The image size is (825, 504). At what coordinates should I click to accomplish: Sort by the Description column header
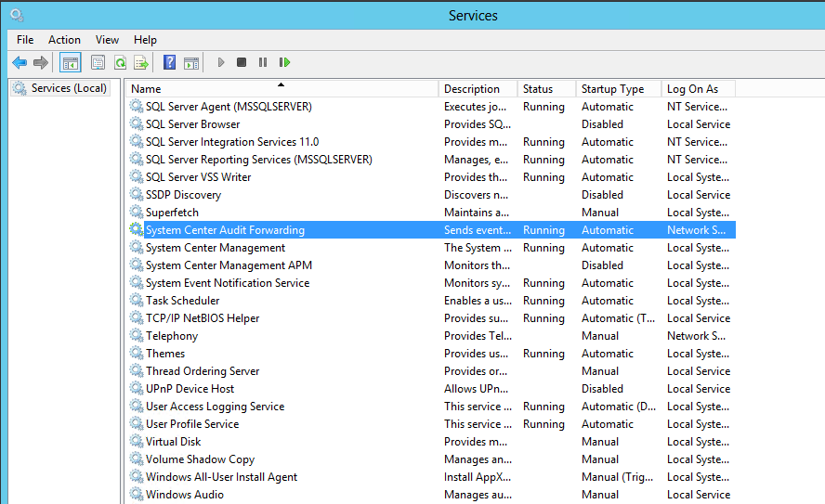tap(478, 89)
